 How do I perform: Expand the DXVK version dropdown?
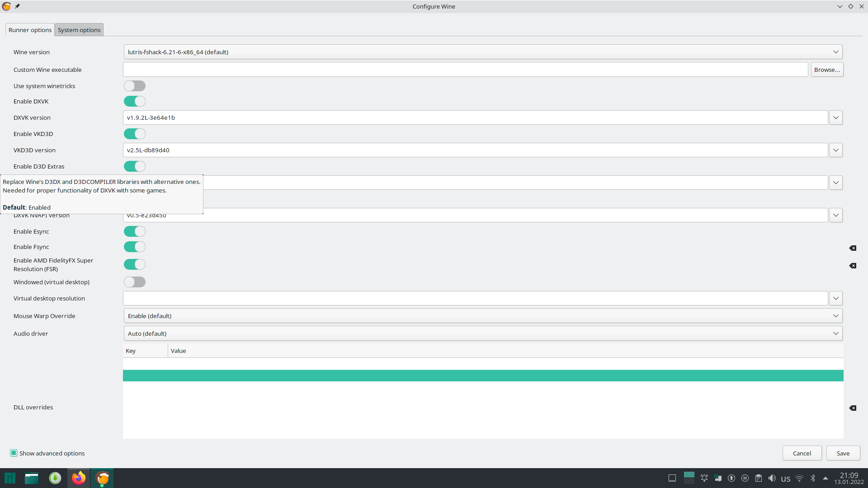click(x=836, y=117)
